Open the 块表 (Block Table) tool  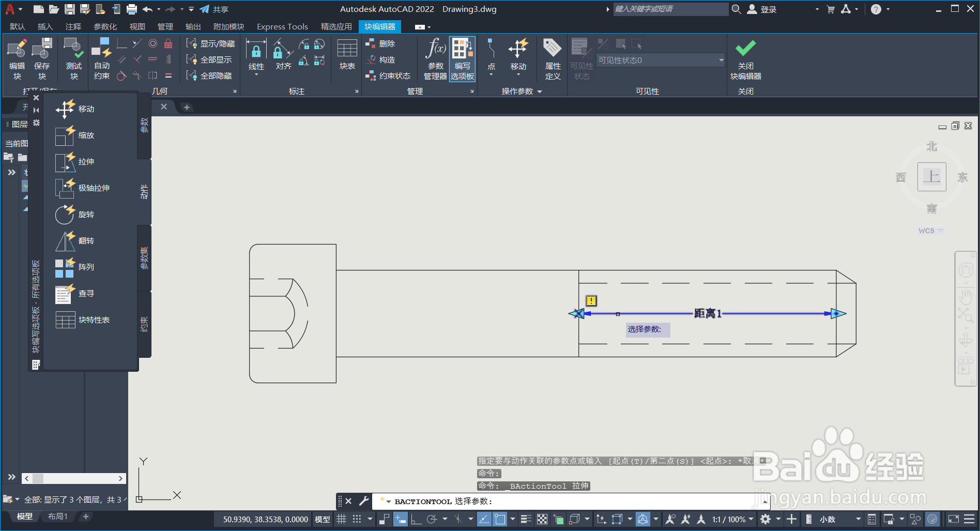[x=347, y=55]
